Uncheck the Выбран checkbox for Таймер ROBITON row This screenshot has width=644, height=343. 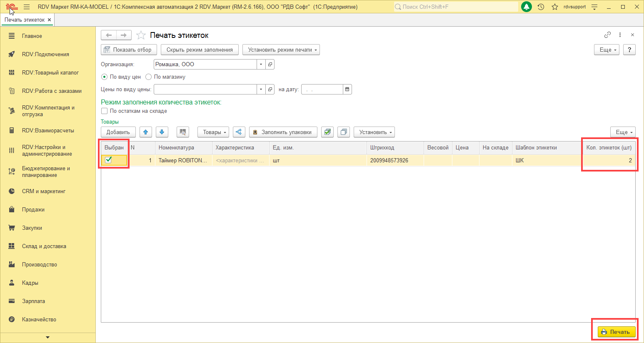108,160
